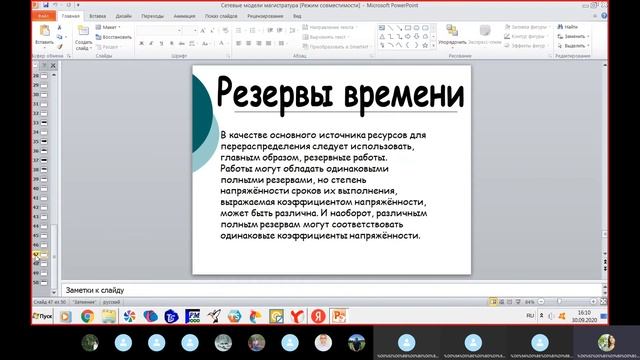Open the font size dropdown
The width and height of the screenshot is (640, 360).
[x=195, y=31]
